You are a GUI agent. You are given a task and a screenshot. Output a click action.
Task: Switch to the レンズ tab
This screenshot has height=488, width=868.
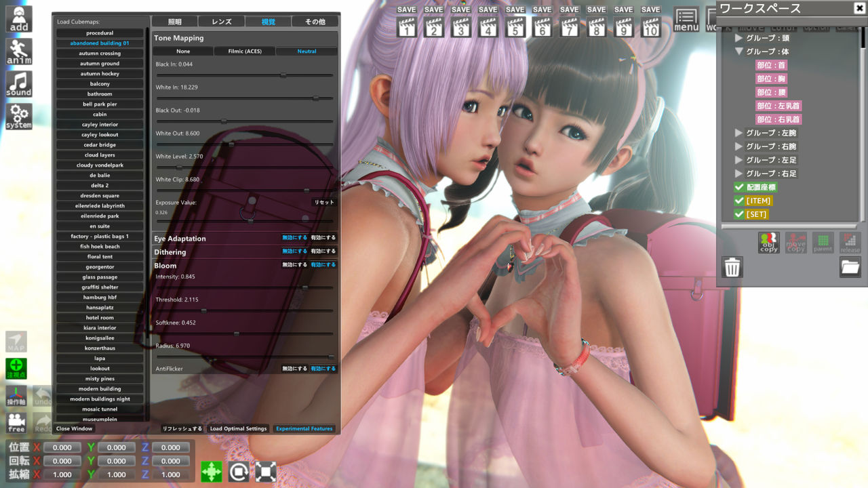click(222, 22)
